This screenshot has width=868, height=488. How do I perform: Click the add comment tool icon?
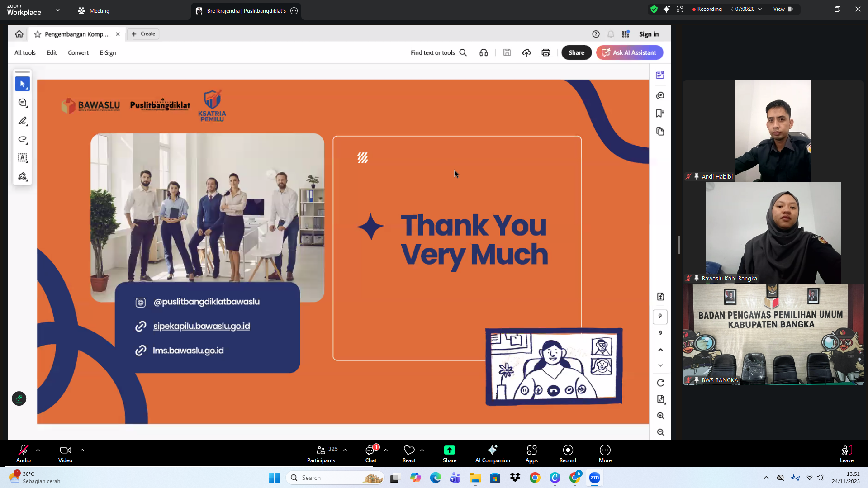[22, 103]
